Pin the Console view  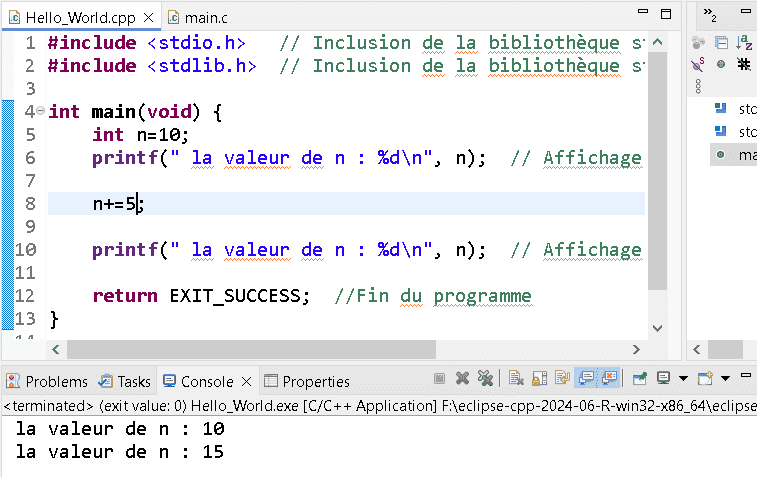pyautogui.click(x=640, y=379)
